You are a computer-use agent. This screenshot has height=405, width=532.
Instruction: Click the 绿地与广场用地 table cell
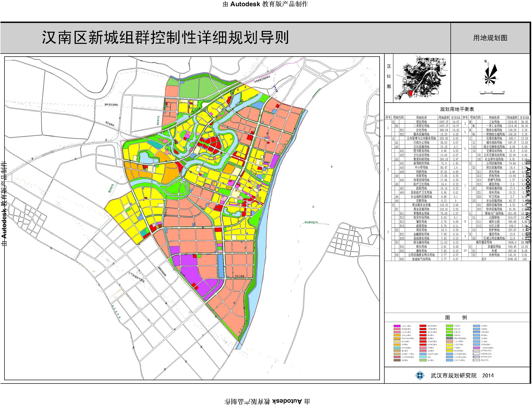[494, 213]
